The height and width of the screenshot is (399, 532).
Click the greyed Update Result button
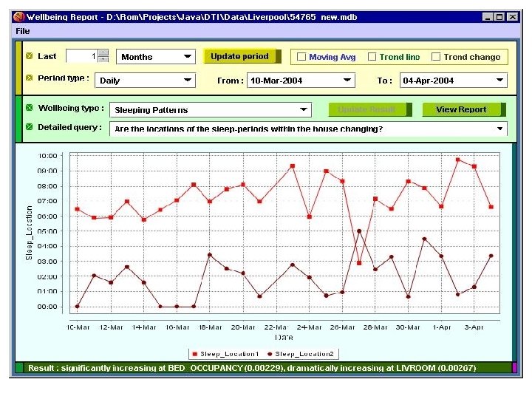click(370, 109)
